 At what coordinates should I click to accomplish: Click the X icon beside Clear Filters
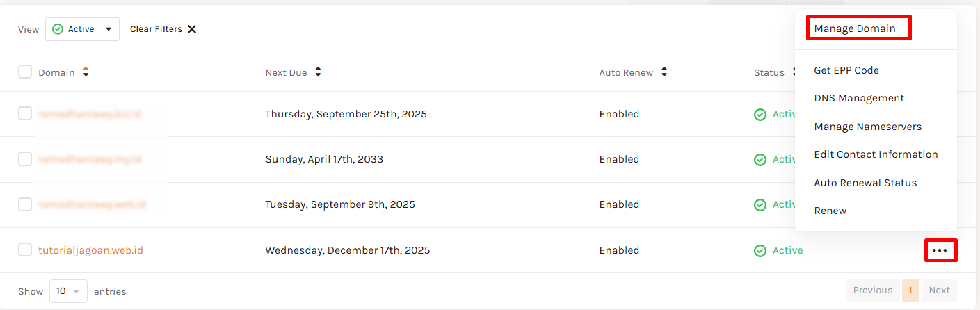click(x=192, y=29)
